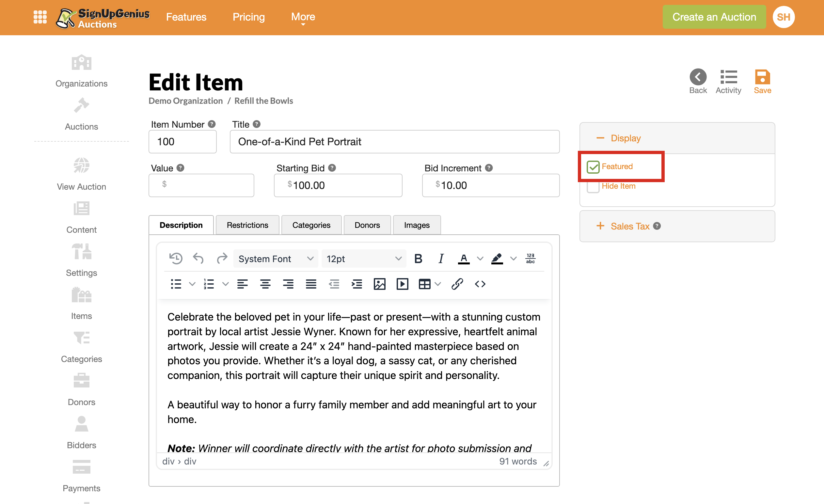Open the Images tab
The height and width of the screenshot is (504, 824).
pyautogui.click(x=416, y=225)
